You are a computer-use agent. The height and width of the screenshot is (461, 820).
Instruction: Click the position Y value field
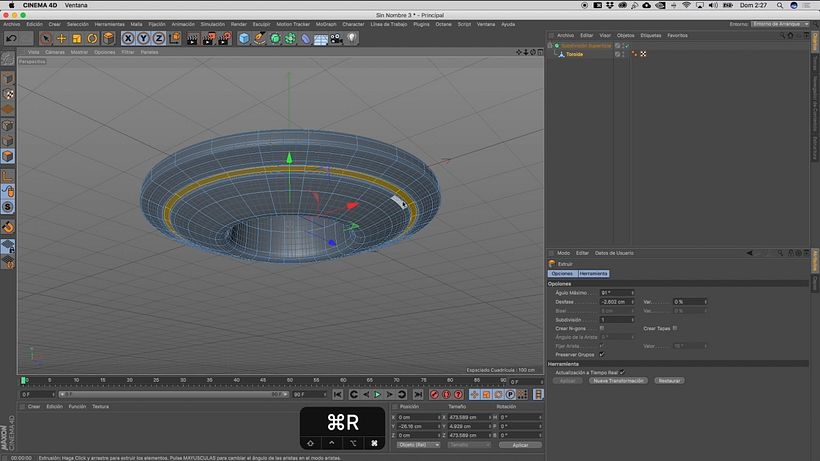click(x=417, y=426)
